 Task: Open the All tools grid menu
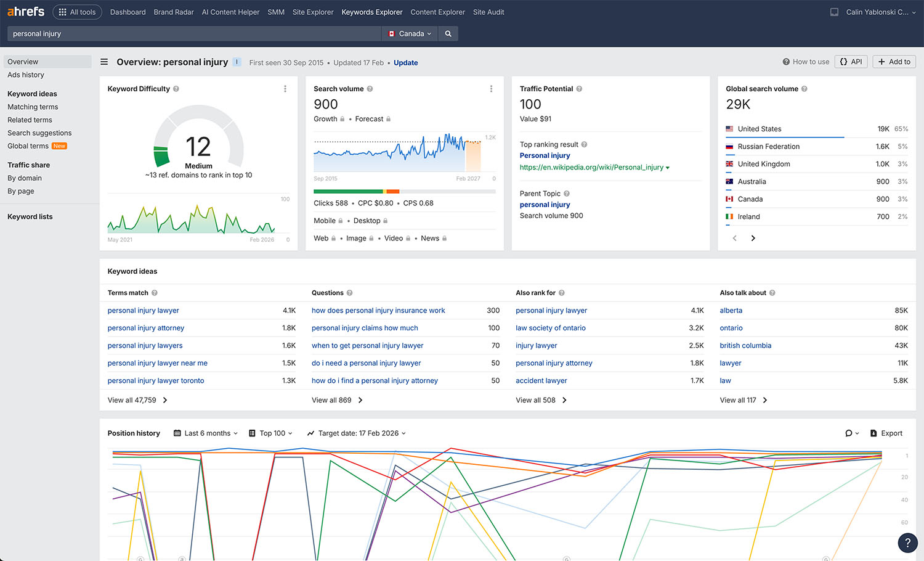point(77,12)
